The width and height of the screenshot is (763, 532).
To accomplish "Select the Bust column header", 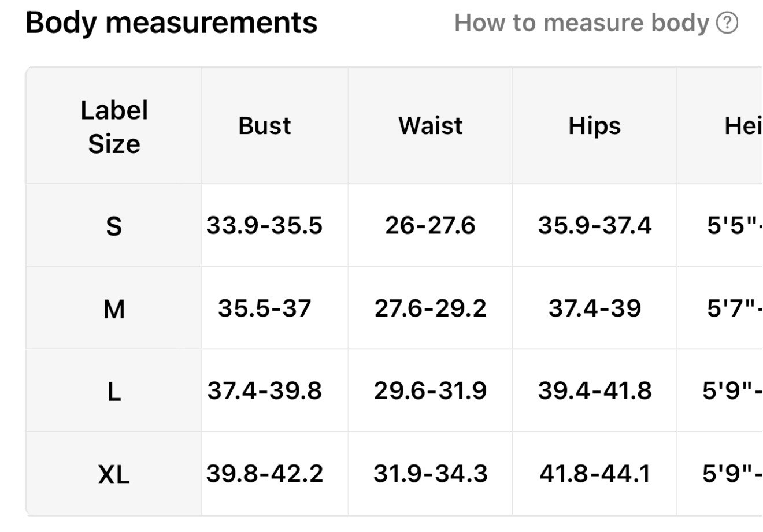I will 265,125.
